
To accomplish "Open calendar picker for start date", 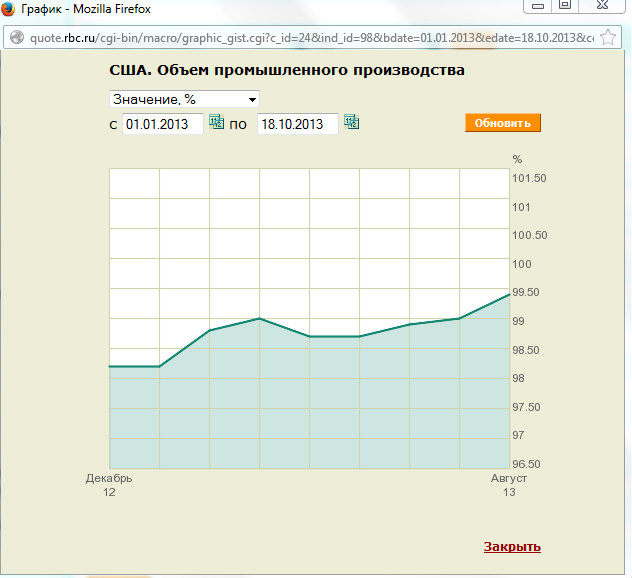I will (216, 121).
